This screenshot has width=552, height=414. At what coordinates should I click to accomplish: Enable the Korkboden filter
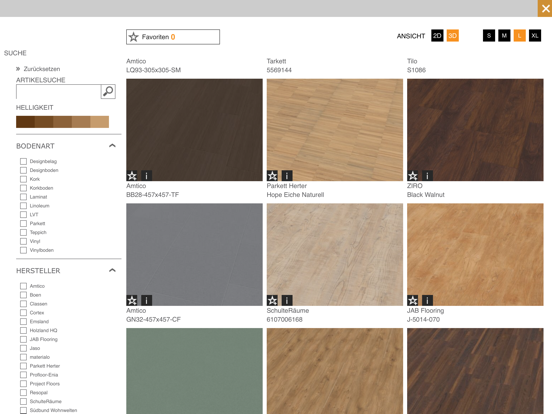click(x=23, y=188)
